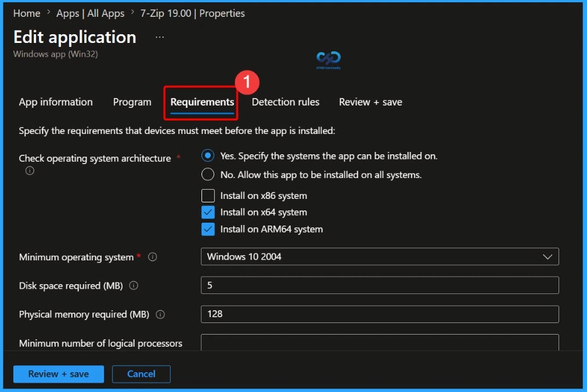The image size is (587, 392).
Task: Show info for Physical memory required
Action: (160, 314)
